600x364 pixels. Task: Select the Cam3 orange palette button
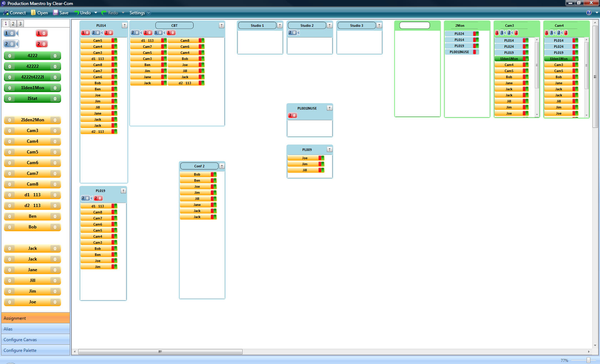coord(32,131)
